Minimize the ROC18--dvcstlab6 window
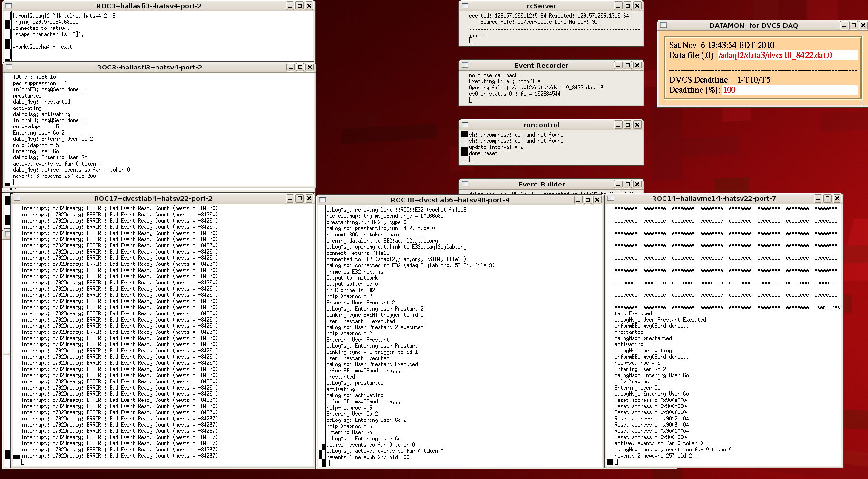Screen dimensions: 868x479 (x=578, y=200)
